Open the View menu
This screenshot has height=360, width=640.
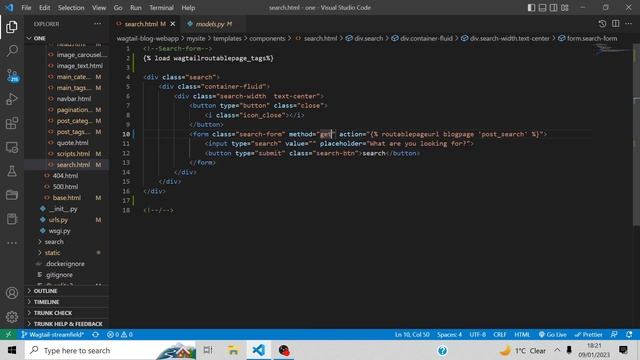tap(99, 8)
